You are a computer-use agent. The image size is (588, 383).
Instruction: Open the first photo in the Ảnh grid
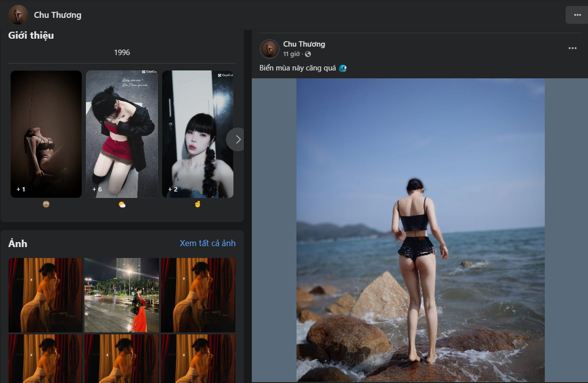pos(45,295)
